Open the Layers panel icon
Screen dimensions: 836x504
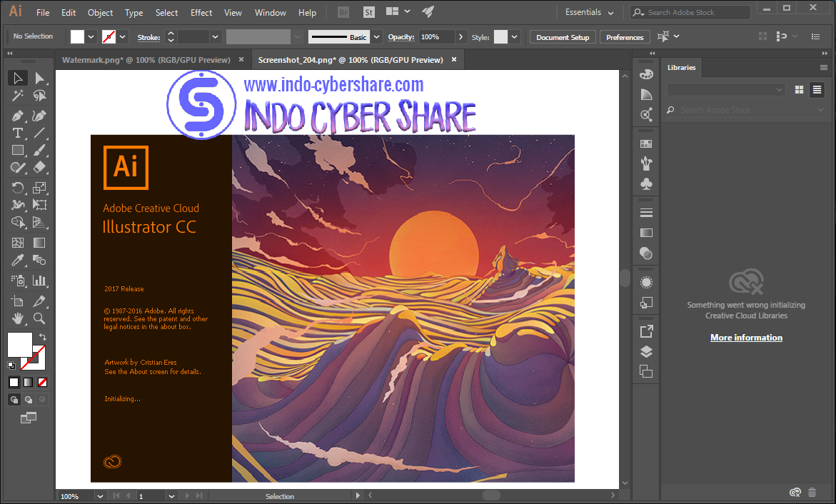coord(646,351)
